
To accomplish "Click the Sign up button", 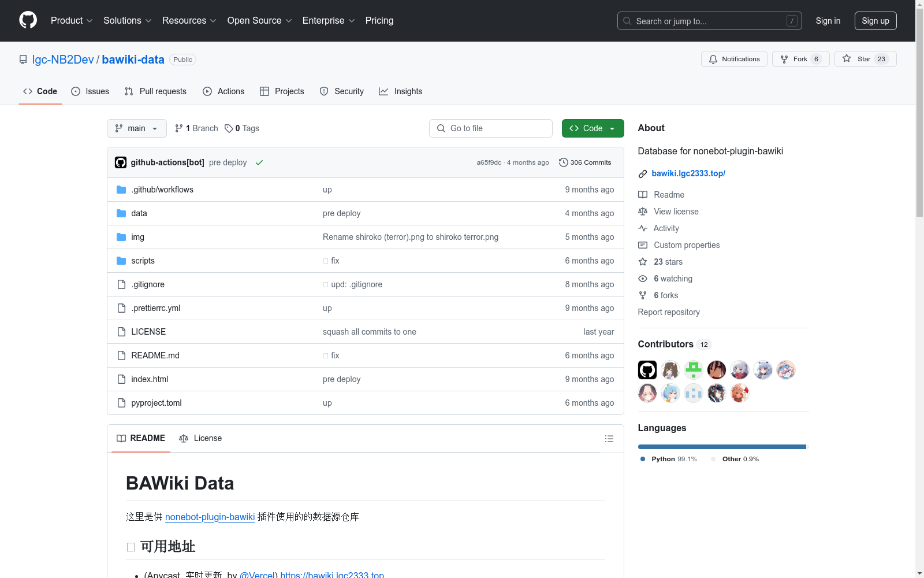I will pos(875,21).
